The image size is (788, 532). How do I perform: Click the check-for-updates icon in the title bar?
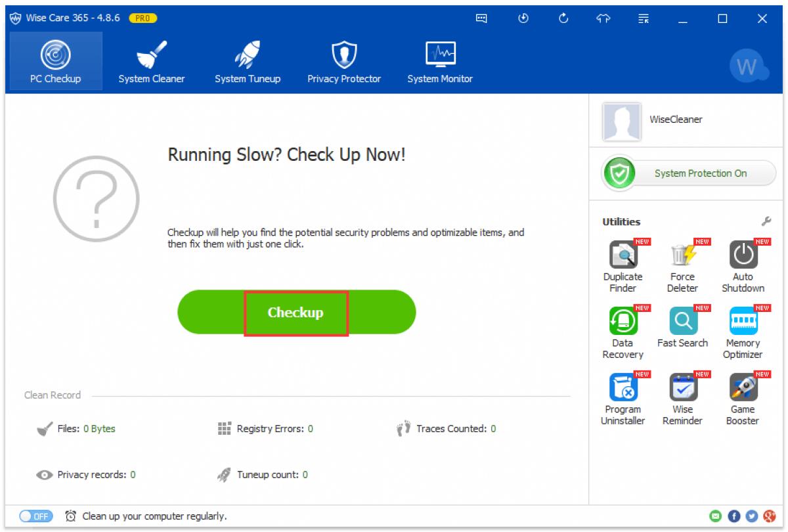pos(563,18)
